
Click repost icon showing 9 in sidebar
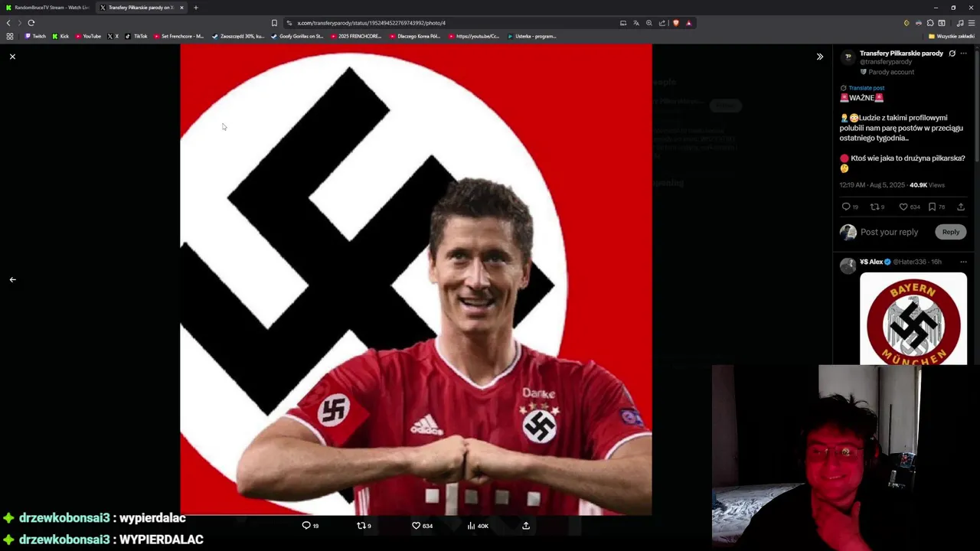pyautogui.click(x=874, y=207)
